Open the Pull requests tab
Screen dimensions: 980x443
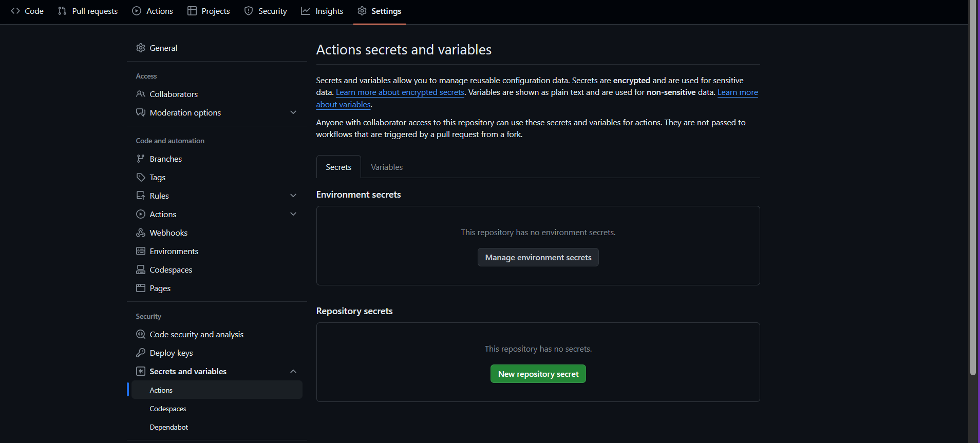(88, 11)
